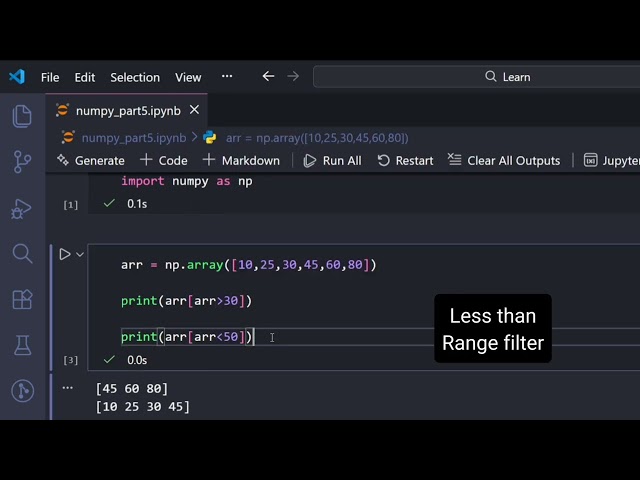
Task: Click the 0.0s execution status of cell 3
Action: click(x=137, y=360)
